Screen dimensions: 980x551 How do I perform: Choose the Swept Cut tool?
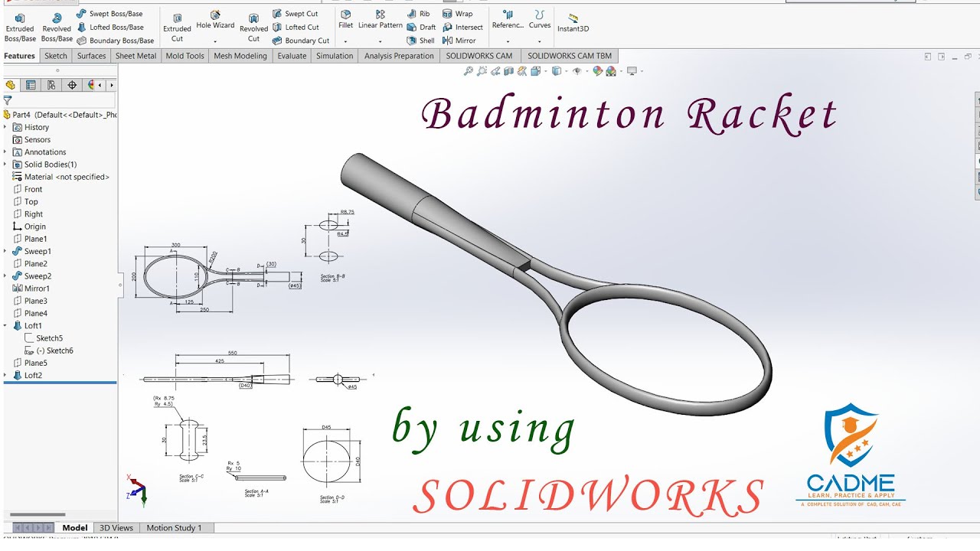tap(295, 14)
